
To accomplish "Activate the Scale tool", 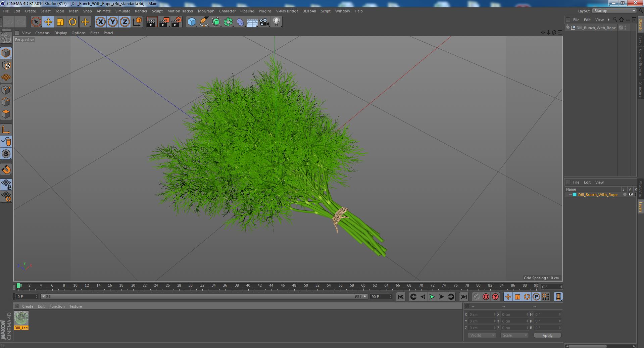I will (x=60, y=22).
